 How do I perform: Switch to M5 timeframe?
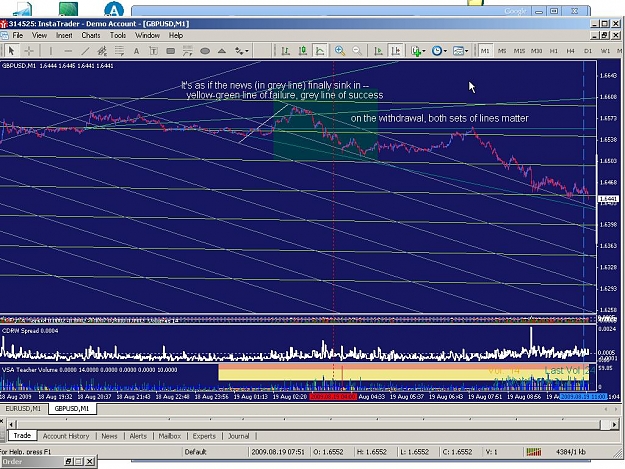[502, 51]
